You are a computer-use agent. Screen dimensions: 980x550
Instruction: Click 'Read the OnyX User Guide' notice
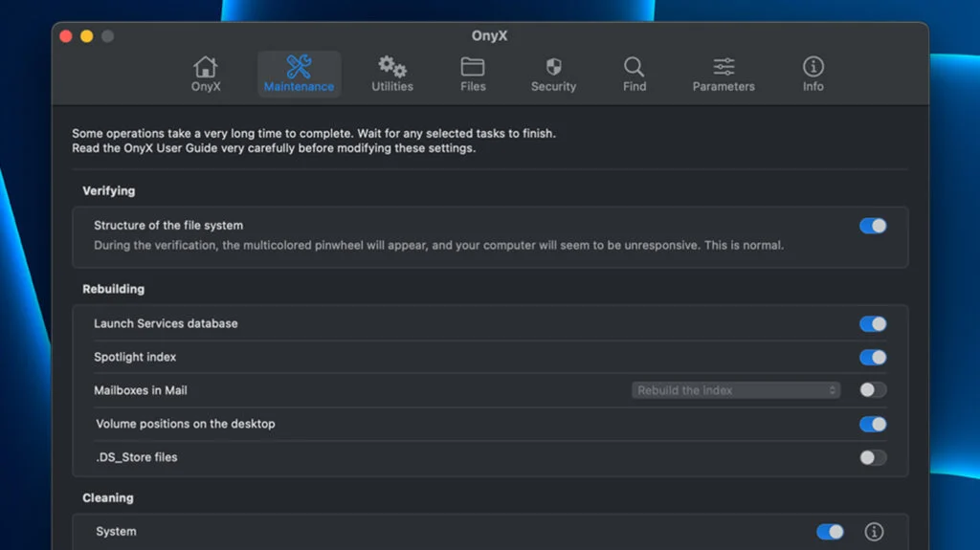pyautogui.click(x=274, y=148)
